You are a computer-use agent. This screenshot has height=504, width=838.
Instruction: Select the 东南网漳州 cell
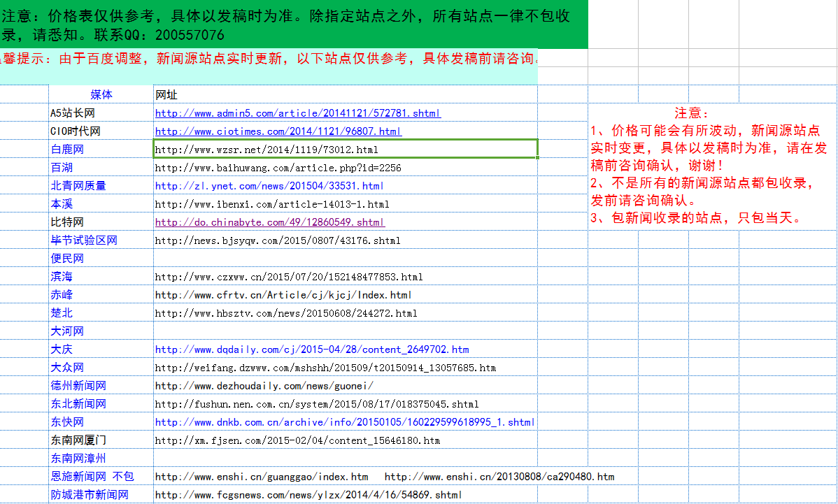tap(101, 458)
